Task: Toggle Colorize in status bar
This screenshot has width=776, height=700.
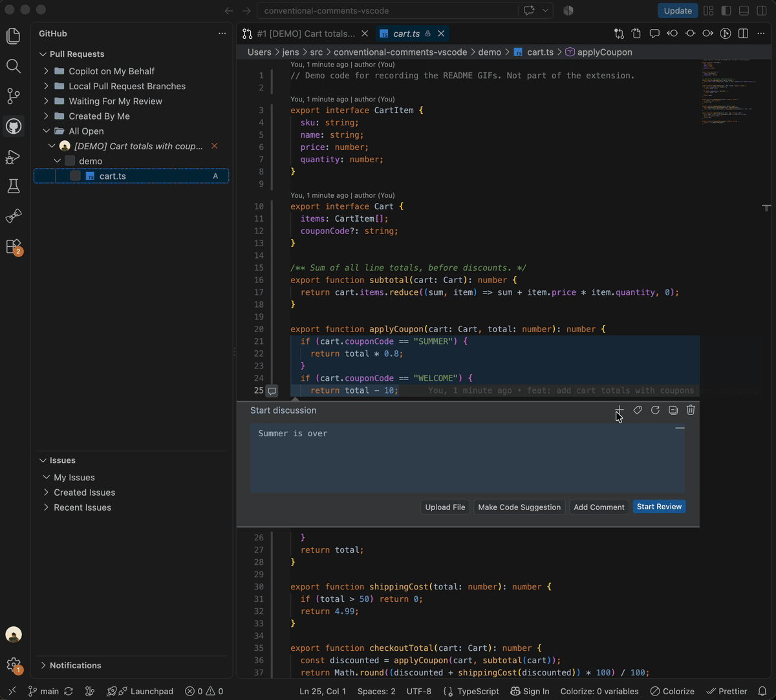Action: click(673, 691)
